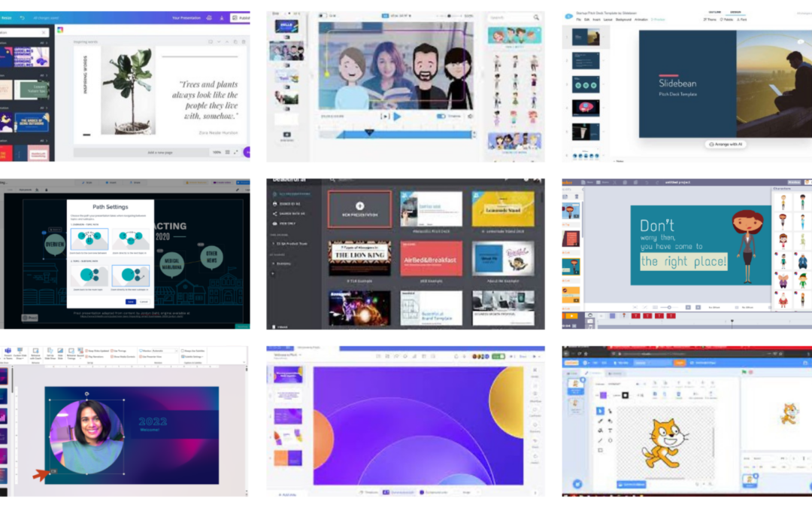
Task: Open Canva's 100% zoom level dropdown
Action: click(x=217, y=152)
